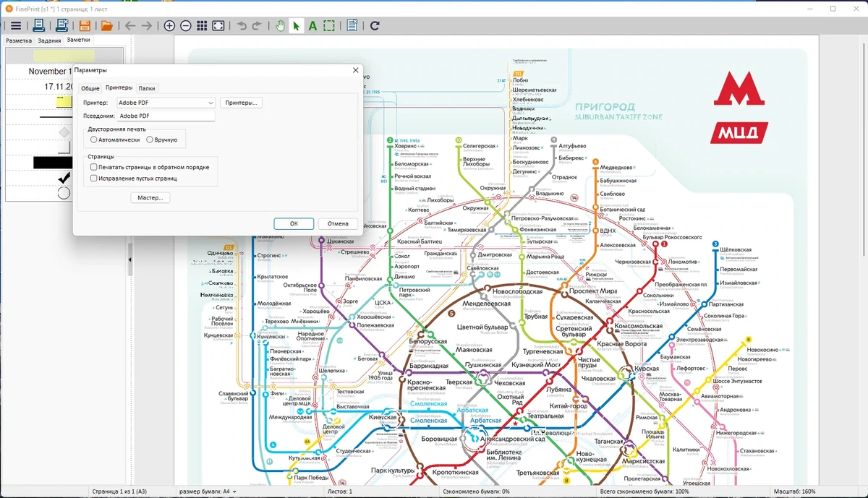Viewport: 868px width, 498px height.
Task: Open the hamburger menu icon
Action: coord(16,26)
